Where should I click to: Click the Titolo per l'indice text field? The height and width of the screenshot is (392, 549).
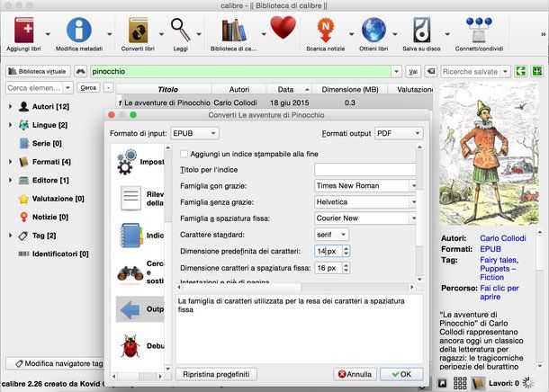365,170
